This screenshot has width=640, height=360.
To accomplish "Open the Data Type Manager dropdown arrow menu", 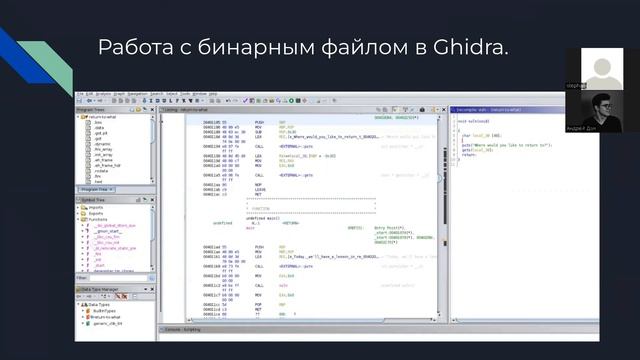I will tap(146, 289).
